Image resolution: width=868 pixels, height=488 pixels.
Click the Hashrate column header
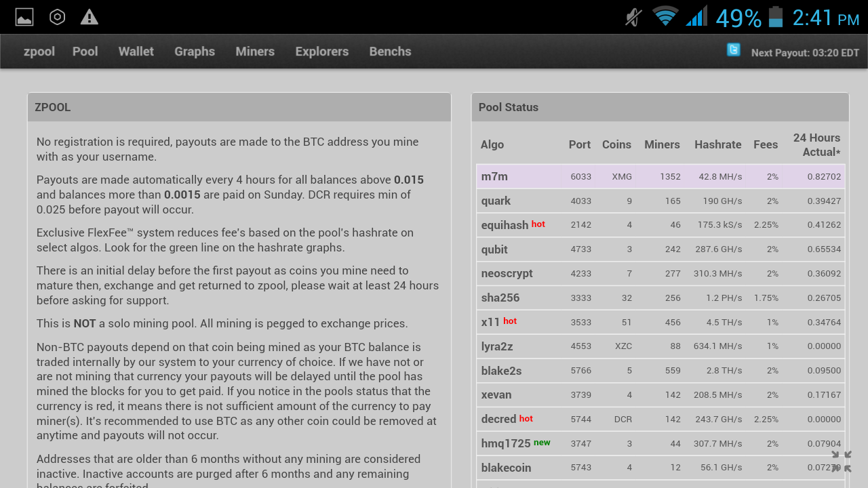(718, 144)
